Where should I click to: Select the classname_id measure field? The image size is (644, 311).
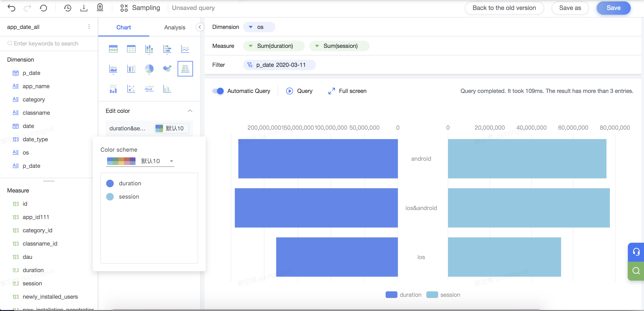click(x=40, y=244)
